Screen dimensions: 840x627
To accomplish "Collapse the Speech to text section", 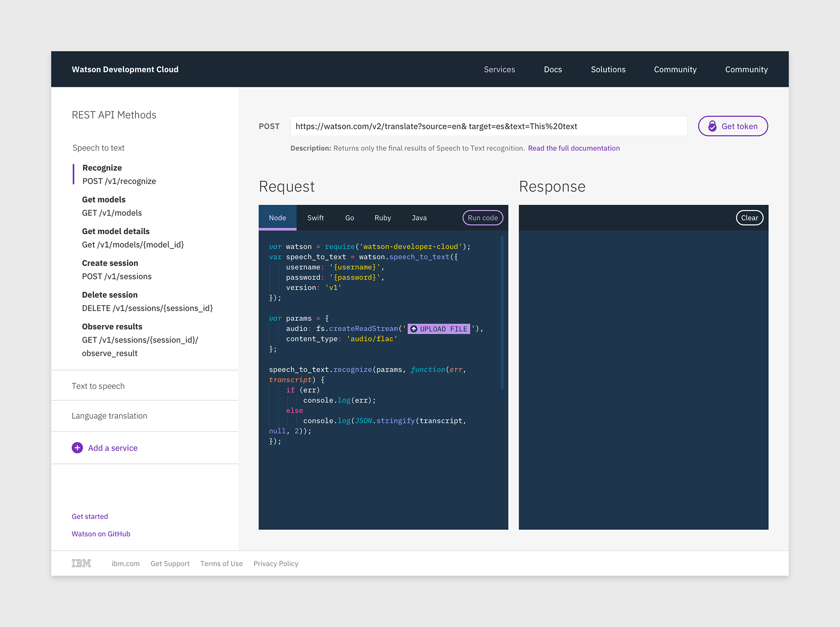I will [x=98, y=148].
